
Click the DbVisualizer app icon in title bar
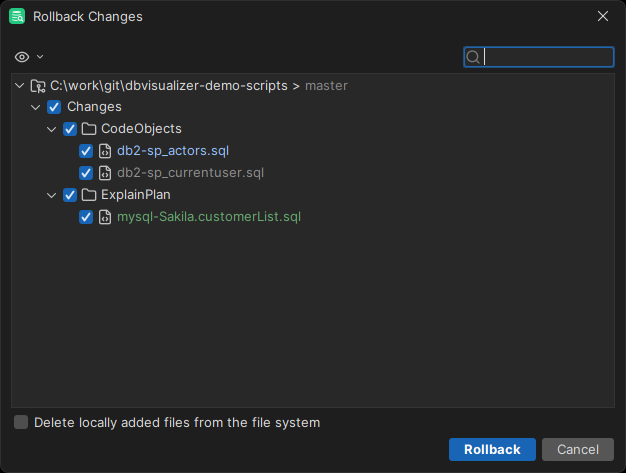coord(17,16)
